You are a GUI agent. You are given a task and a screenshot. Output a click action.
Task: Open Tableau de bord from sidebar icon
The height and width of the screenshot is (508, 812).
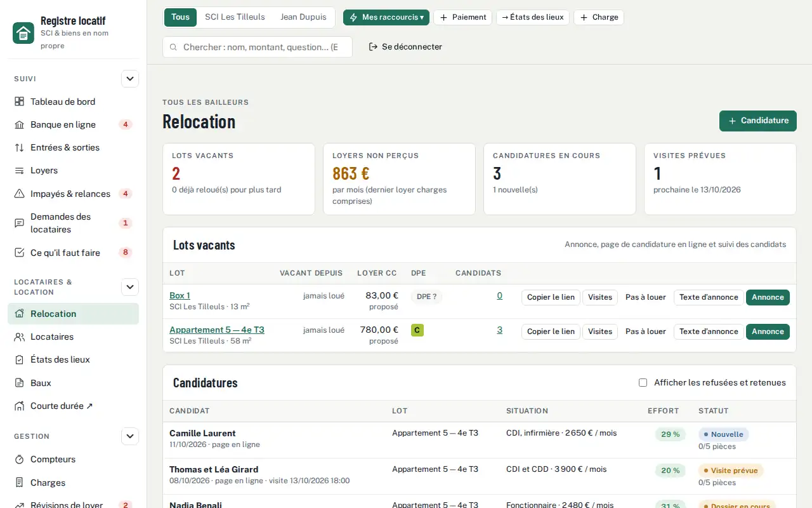(x=19, y=102)
